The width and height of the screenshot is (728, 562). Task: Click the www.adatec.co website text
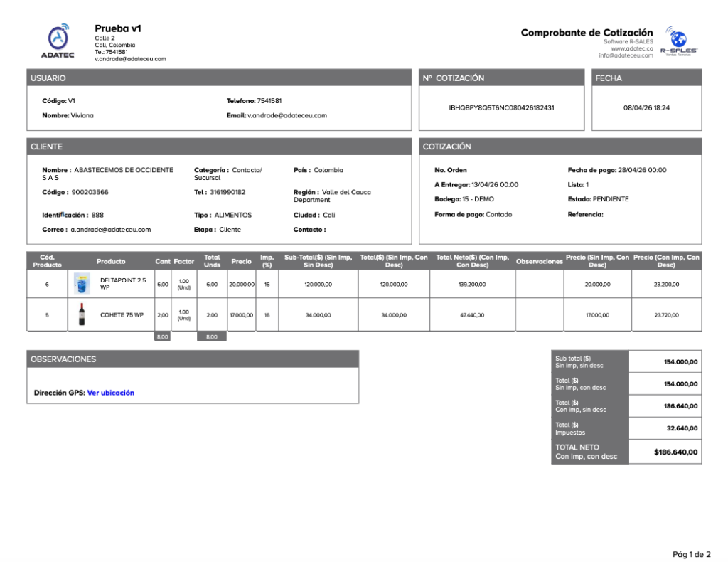pyautogui.click(x=631, y=48)
